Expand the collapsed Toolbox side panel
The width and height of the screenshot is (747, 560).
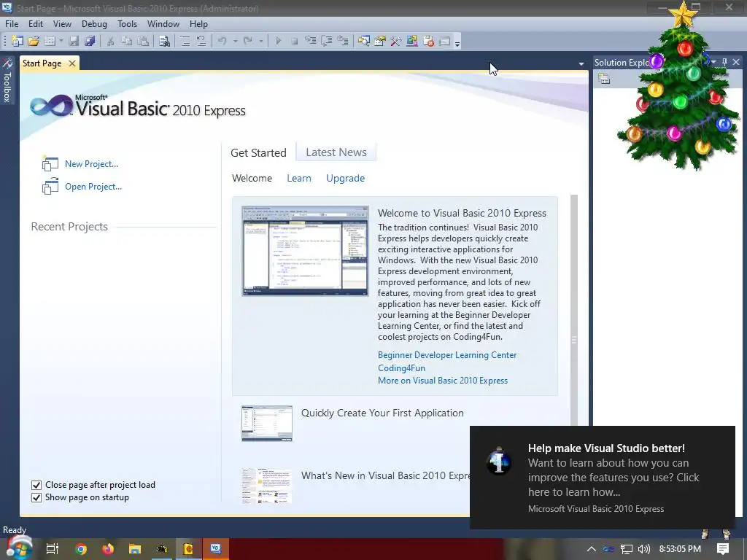click(7, 81)
